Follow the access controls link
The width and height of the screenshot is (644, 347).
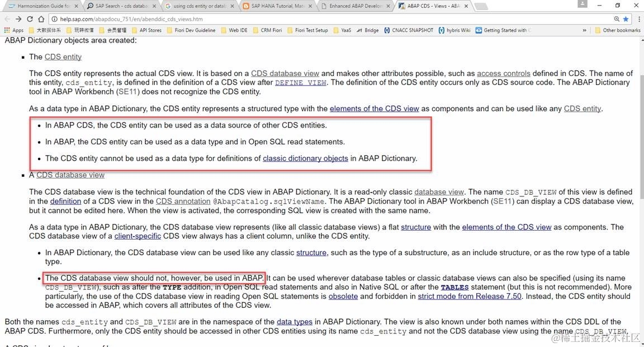point(504,73)
